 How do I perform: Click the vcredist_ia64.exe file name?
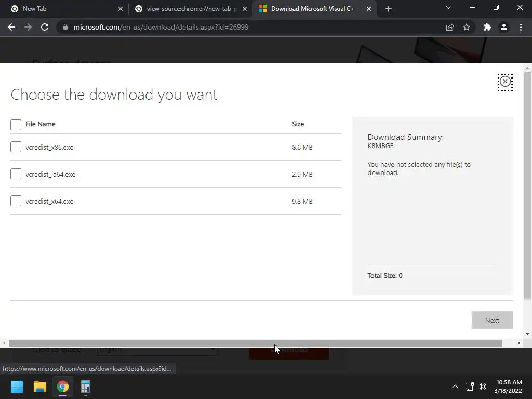(50, 174)
